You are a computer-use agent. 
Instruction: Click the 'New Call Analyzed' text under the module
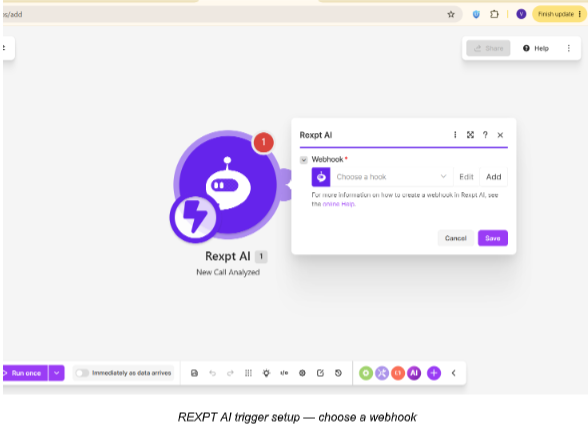pyautogui.click(x=228, y=272)
